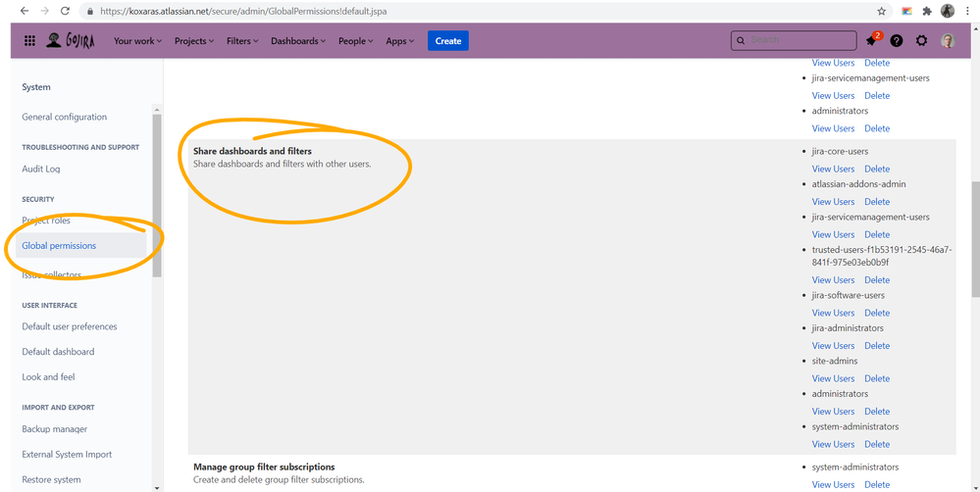View Users for trusted-users group
The image size is (980, 492).
pos(833,279)
